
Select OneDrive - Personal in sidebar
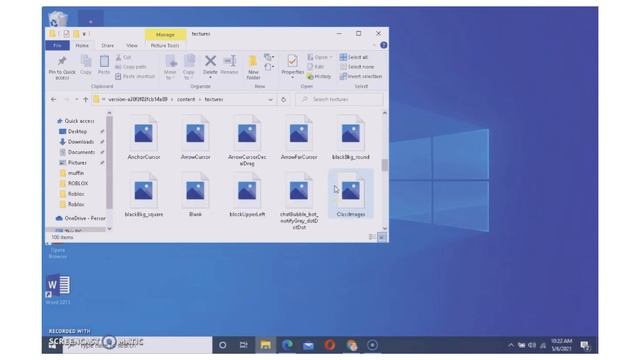pos(81,218)
